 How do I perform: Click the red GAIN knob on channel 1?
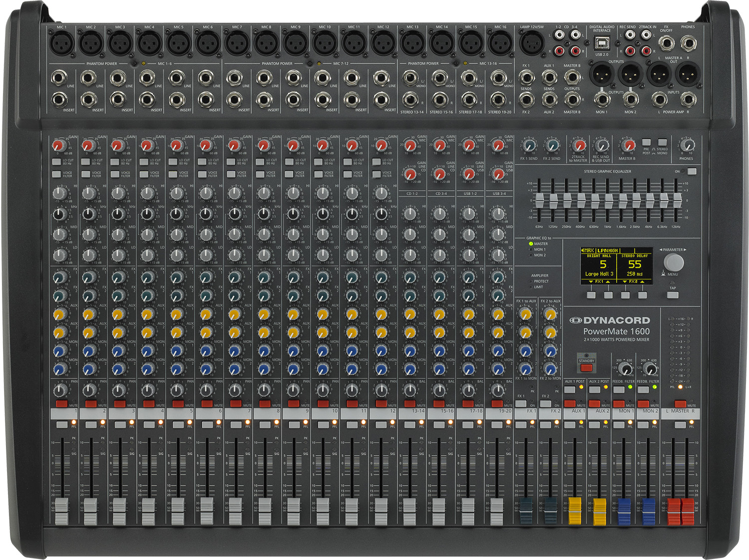point(59,146)
